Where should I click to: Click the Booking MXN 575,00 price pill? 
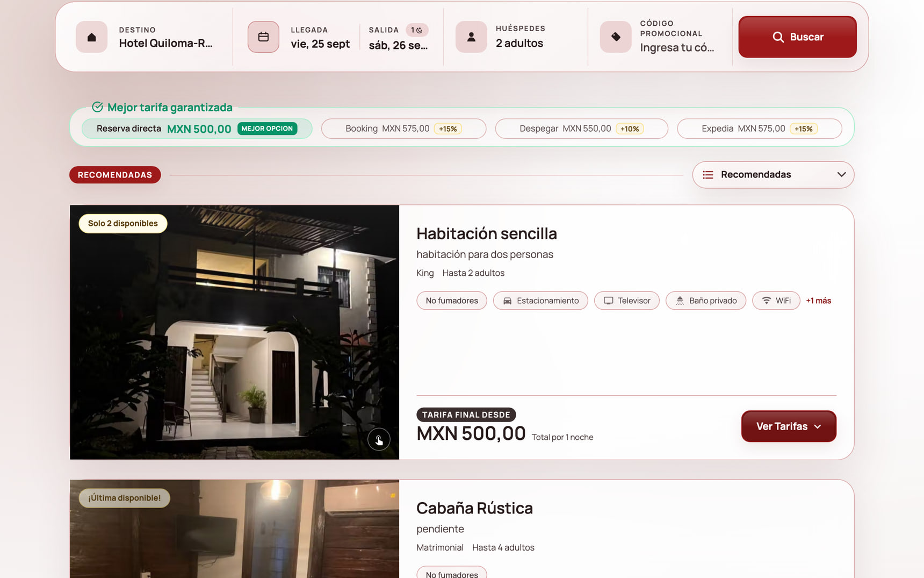pos(403,129)
